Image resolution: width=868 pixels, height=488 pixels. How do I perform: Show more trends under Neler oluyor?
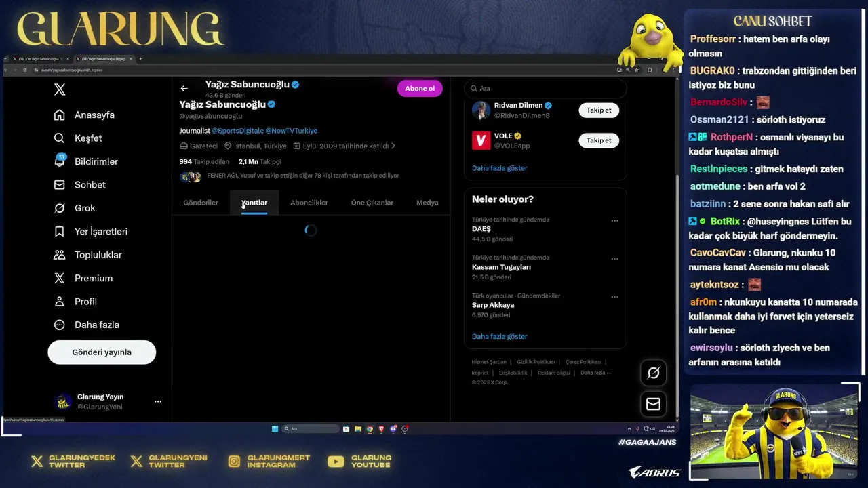pyautogui.click(x=499, y=337)
